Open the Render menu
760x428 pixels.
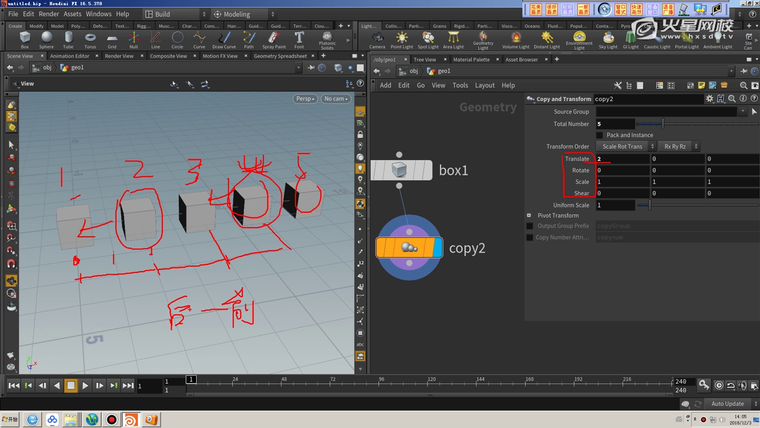point(48,14)
